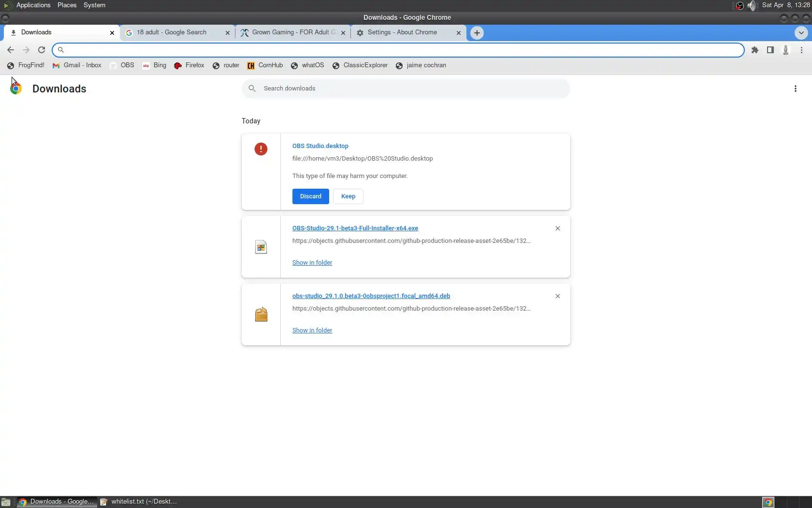Screen dimensions: 812x508
Task: Open the FrogFind! bookmark
Action: [x=26, y=65]
